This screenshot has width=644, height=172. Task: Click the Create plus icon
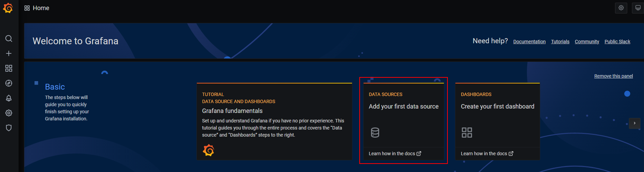click(9, 54)
